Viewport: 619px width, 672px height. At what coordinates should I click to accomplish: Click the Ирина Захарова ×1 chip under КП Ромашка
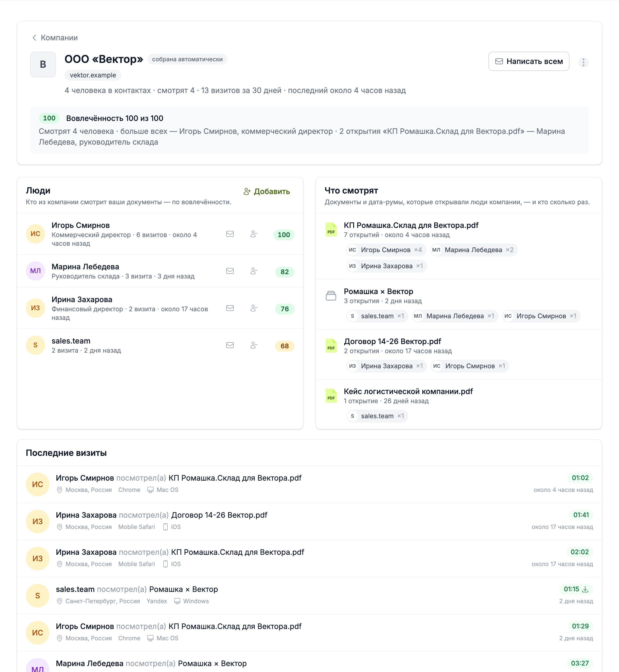(x=386, y=266)
